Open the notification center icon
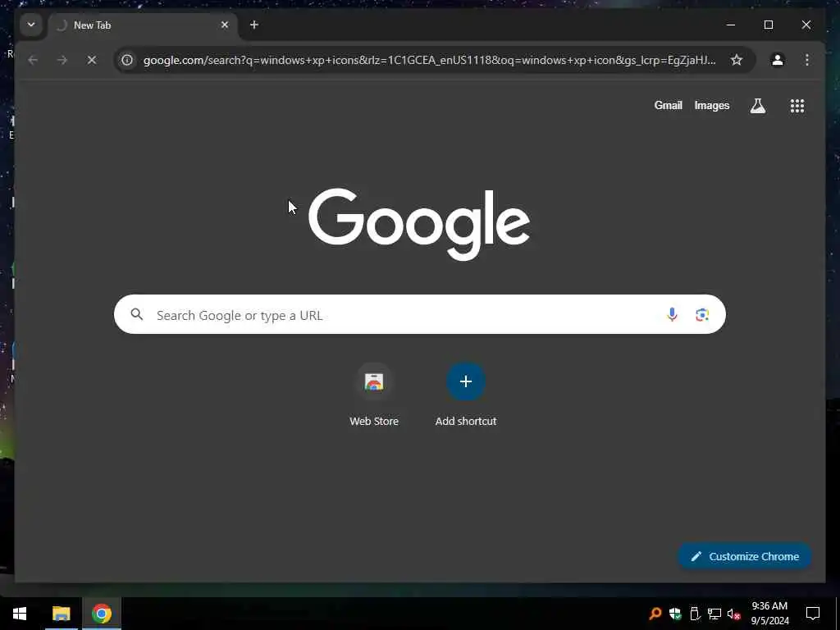The width and height of the screenshot is (840, 630). click(x=813, y=614)
